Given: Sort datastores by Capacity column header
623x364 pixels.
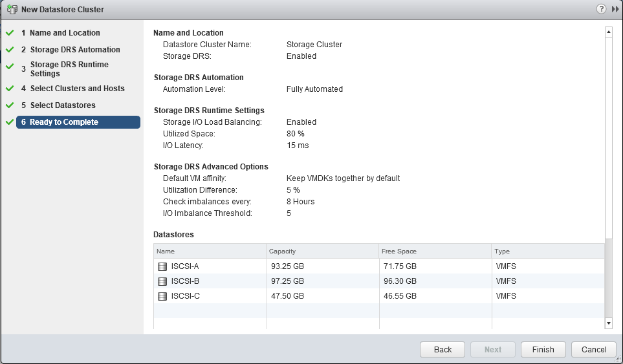Looking at the screenshot, I should (322, 251).
